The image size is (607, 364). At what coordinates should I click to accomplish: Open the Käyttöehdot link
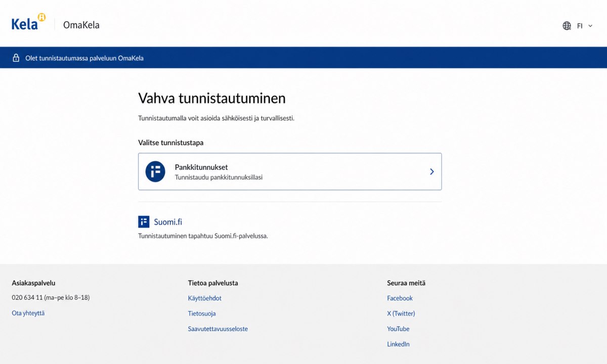pyautogui.click(x=205, y=298)
